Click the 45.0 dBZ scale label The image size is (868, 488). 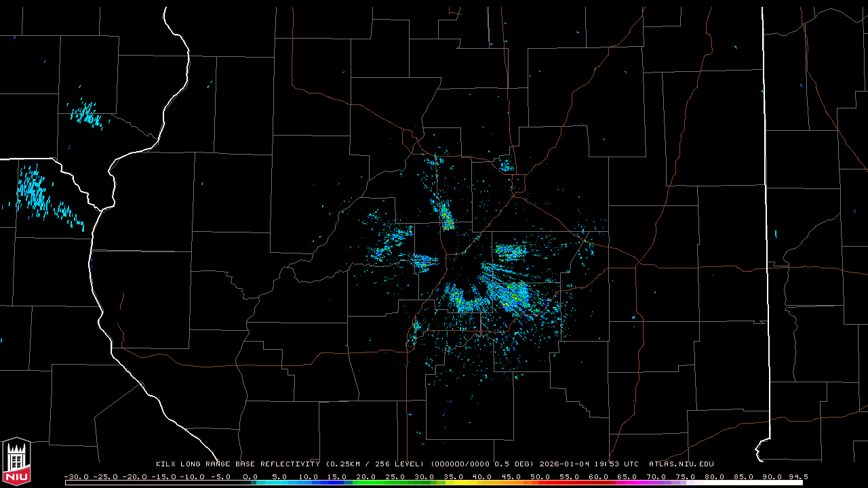(x=511, y=476)
